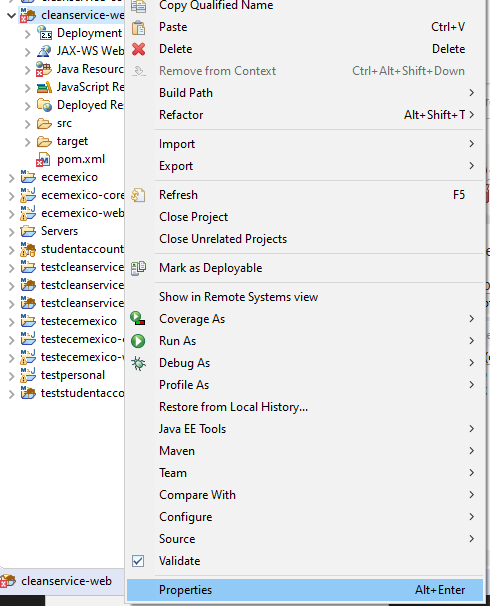The width and height of the screenshot is (491, 606).
Task: Click the Debug As bug icon
Action: [138, 363]
